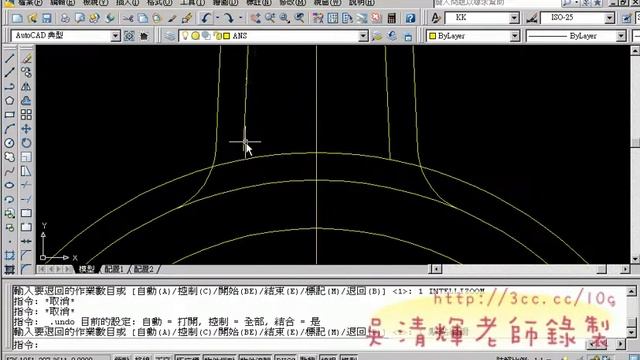This screenshot has height=360, width=640.
Task: Click the Redo arrow icon
Action: point(229,18)
